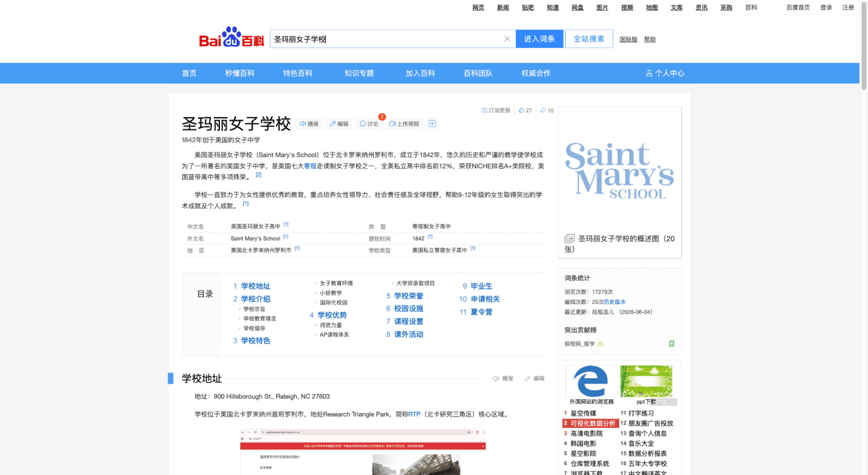Jump to 学校优势 in the table of contents
The width and height of the screenshot is (868, 475).
[x=332, y=315]
